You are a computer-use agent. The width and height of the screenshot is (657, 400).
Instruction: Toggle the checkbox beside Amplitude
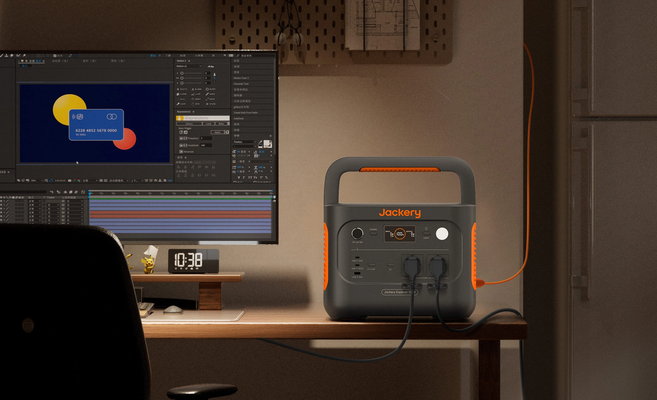(x=181, y=145)
